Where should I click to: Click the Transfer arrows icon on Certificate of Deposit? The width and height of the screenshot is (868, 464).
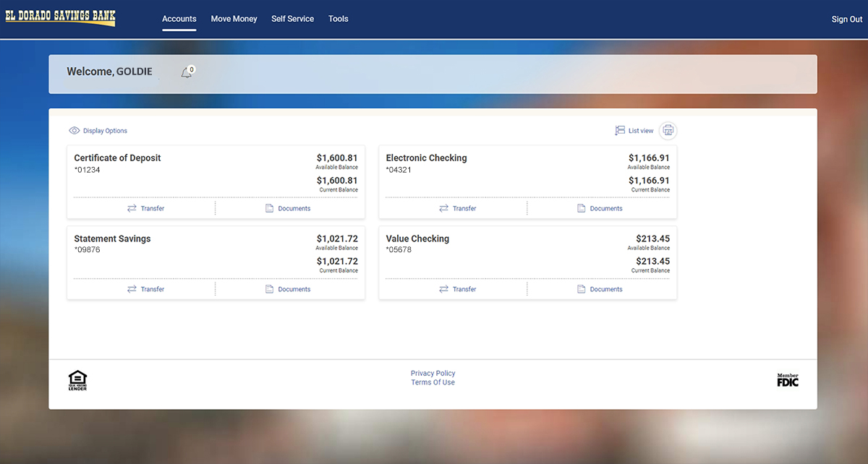coord(130,208)
